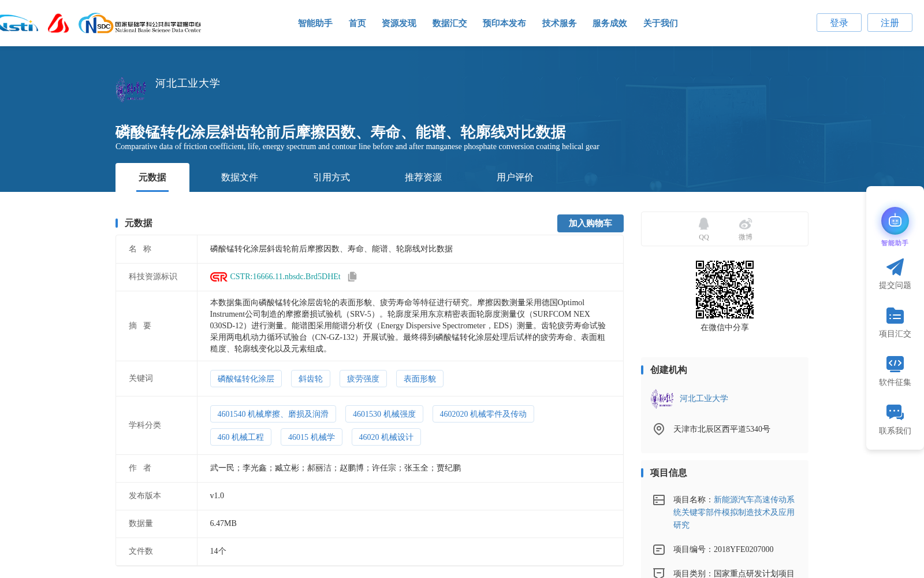Select subject 46020 机械设计
The height and width of the screenshot is (578, 924).
click(386, 437)
